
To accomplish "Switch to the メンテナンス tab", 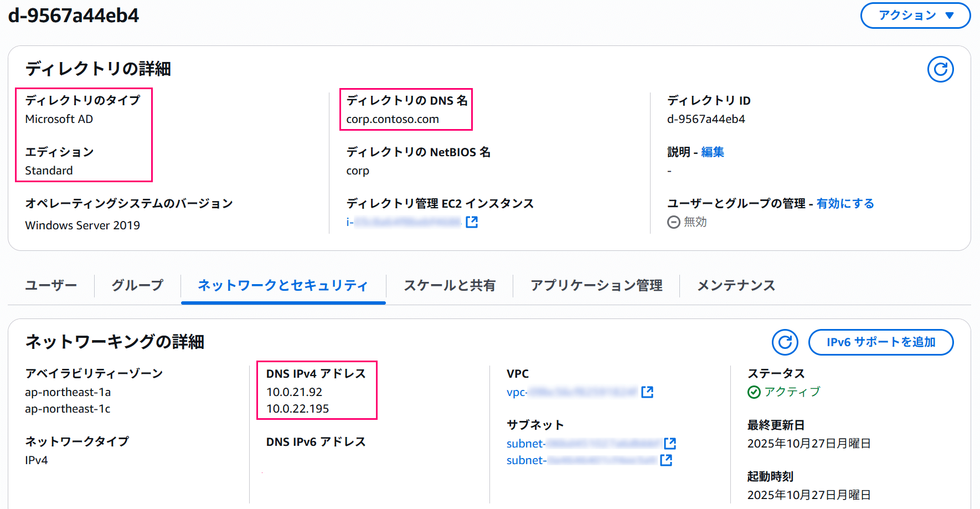I will point(735,285).
